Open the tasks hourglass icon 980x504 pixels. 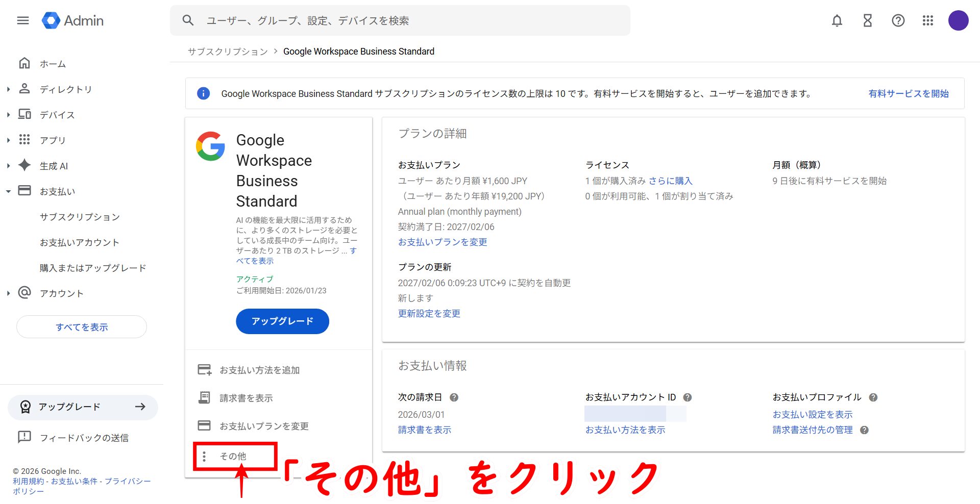tap(867, 20)
